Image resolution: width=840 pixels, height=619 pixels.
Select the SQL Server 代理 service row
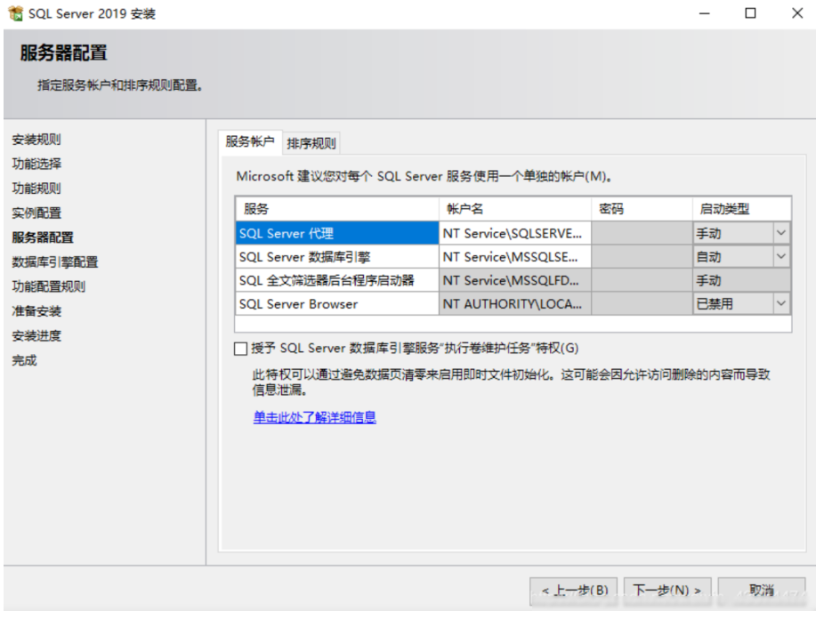point(337,233)
